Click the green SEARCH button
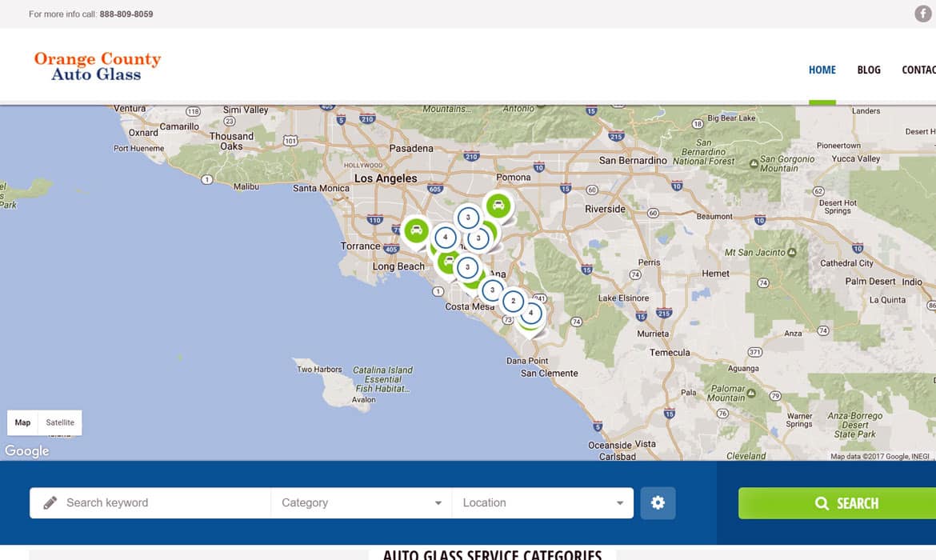The height and width of the screenshot is (560, 936). point(837,503)
